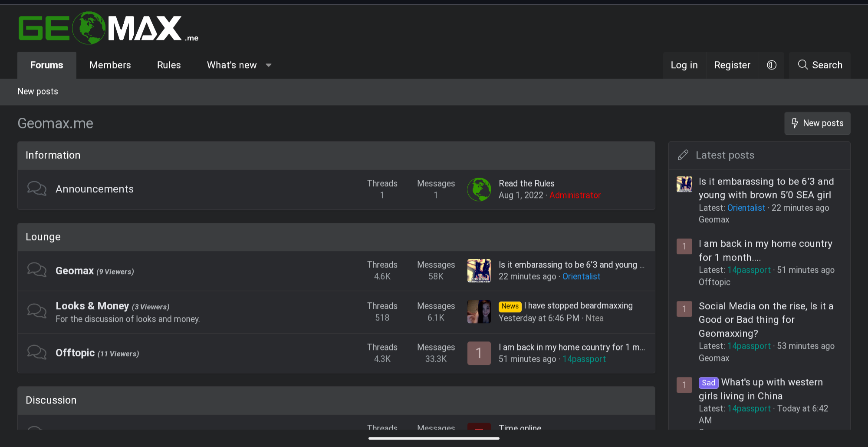
Task: Open the Rules tab
Action: point(169,65)
